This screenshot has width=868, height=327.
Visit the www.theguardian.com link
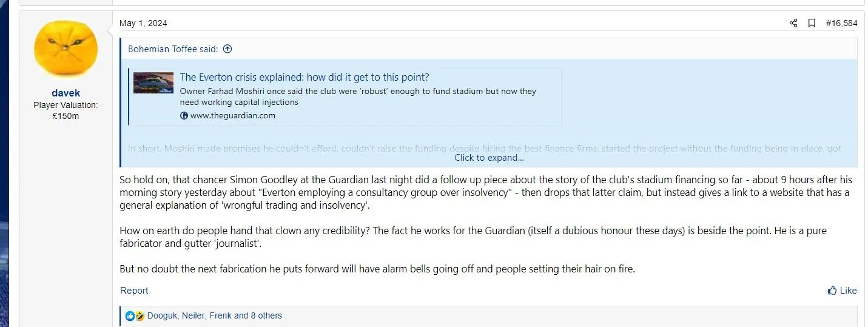233,116
